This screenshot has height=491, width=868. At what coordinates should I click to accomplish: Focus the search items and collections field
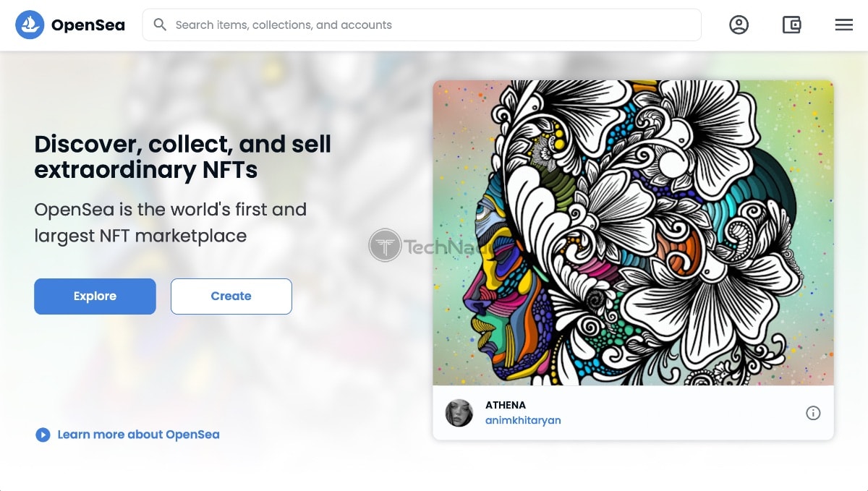pos(422,25)
